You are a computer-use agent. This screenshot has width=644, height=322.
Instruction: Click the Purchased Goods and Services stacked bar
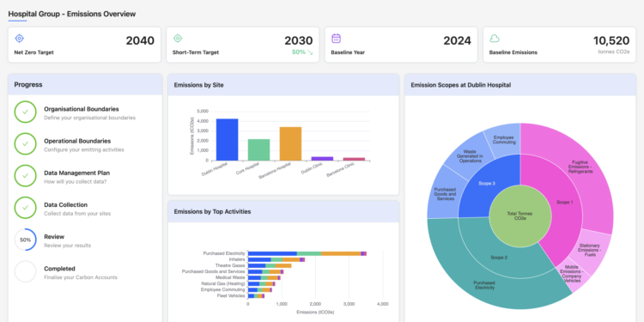click(265, 271)
